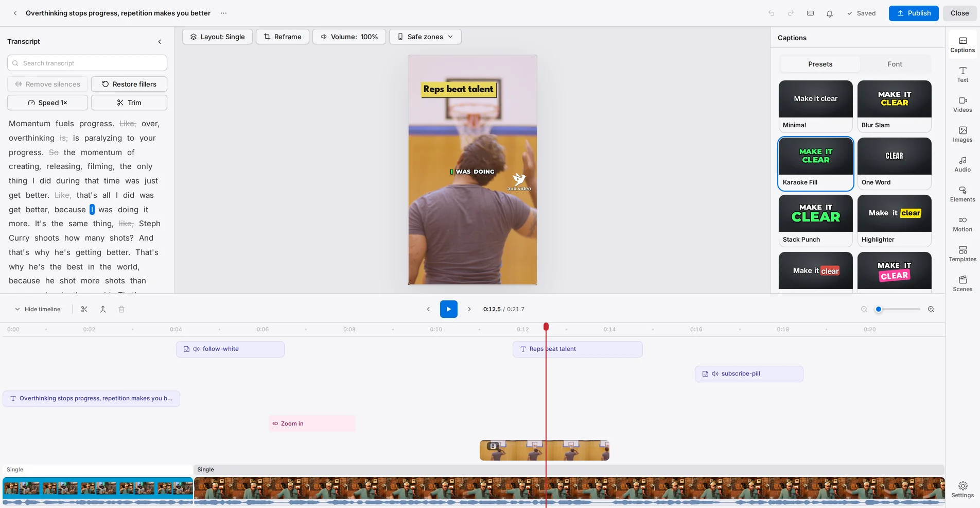Collapse timeline with Hide timeline

coord(38,309)
